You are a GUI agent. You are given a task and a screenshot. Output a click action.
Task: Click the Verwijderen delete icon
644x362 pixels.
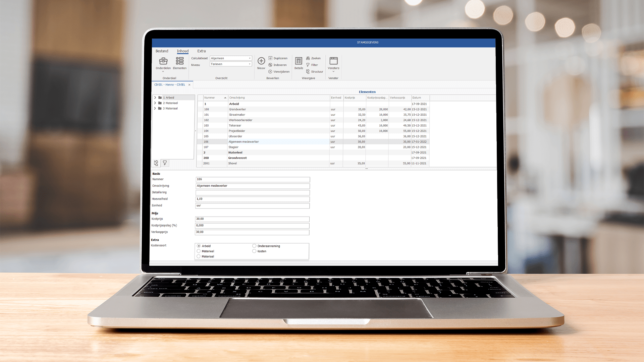(x=270, y=72)
